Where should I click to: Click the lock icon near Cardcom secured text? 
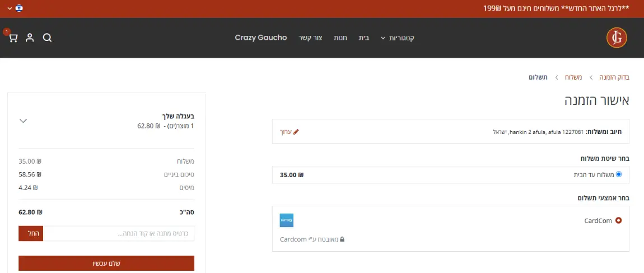pos(342,239)
